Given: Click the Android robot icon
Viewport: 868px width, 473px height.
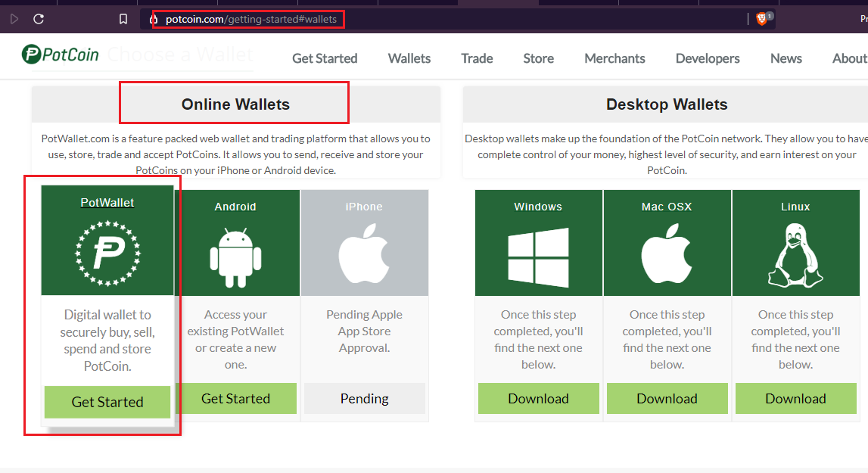Looking at the screenshot, I should 236,257.
